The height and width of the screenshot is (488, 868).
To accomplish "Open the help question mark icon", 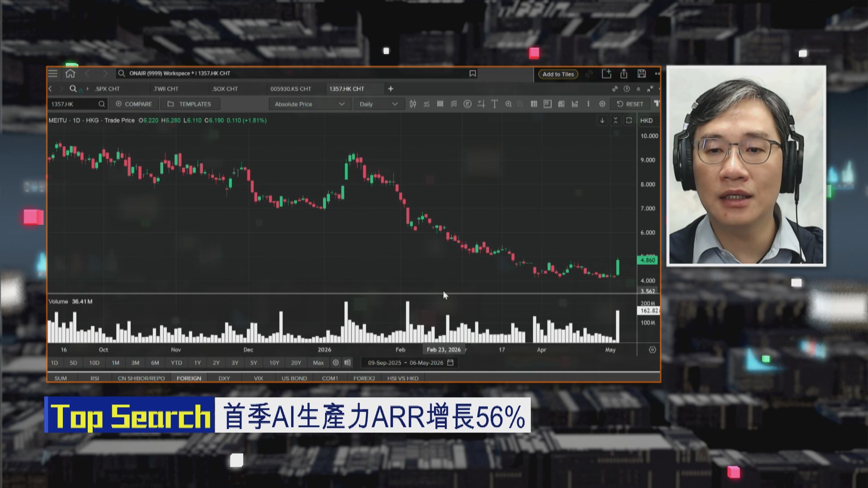I will (627, 89).
